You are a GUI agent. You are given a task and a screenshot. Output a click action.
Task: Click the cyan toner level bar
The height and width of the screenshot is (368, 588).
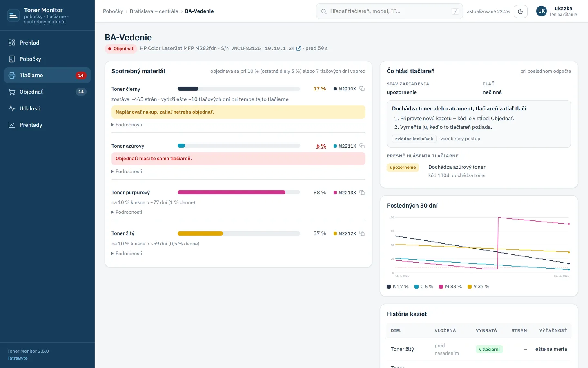[x=239, y=146]
